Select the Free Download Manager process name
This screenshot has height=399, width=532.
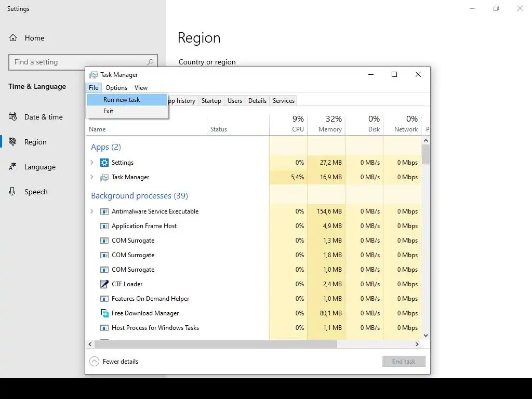(x=145, y=313)
